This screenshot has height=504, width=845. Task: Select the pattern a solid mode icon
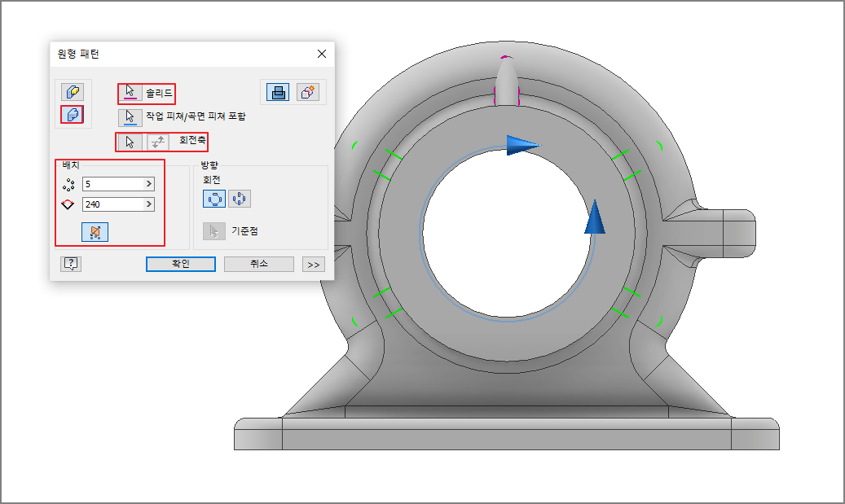coord(73,114)
